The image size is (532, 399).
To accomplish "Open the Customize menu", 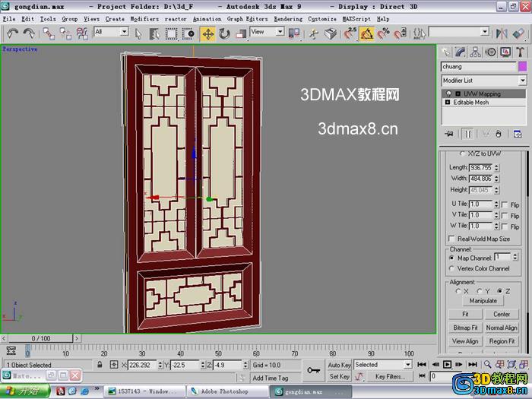I will (x=322, y=19).
